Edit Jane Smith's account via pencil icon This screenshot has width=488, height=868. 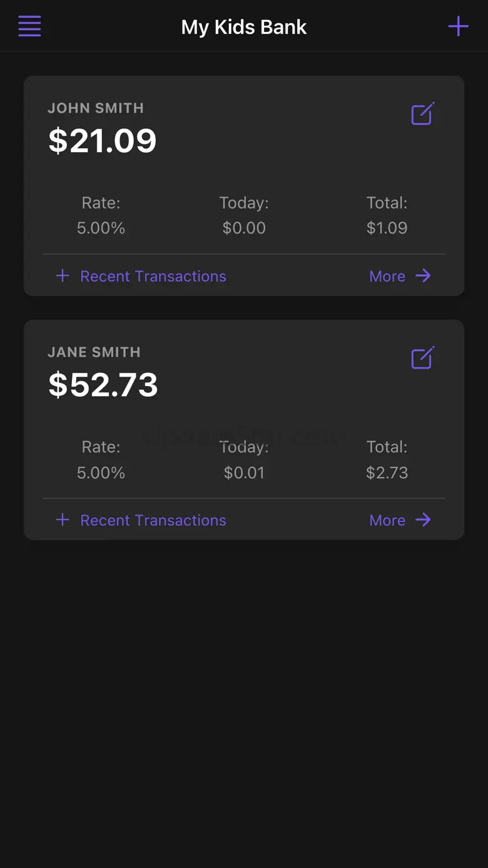422,358
